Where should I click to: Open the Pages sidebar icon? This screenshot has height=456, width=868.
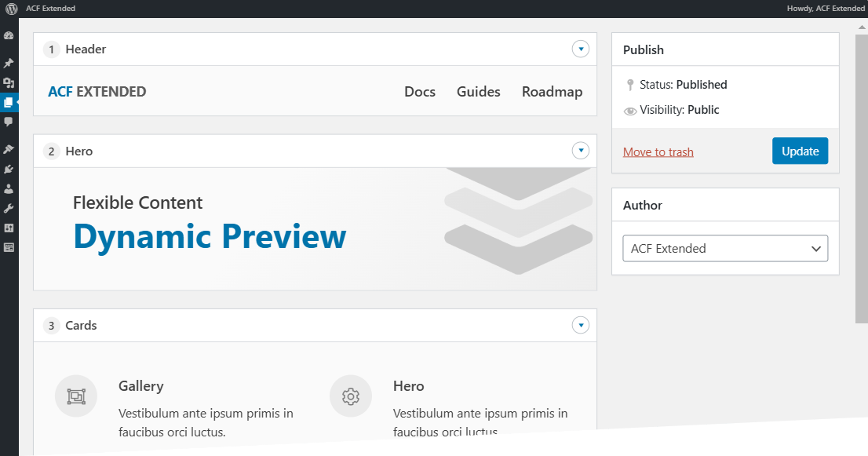(x=9, y=102)
